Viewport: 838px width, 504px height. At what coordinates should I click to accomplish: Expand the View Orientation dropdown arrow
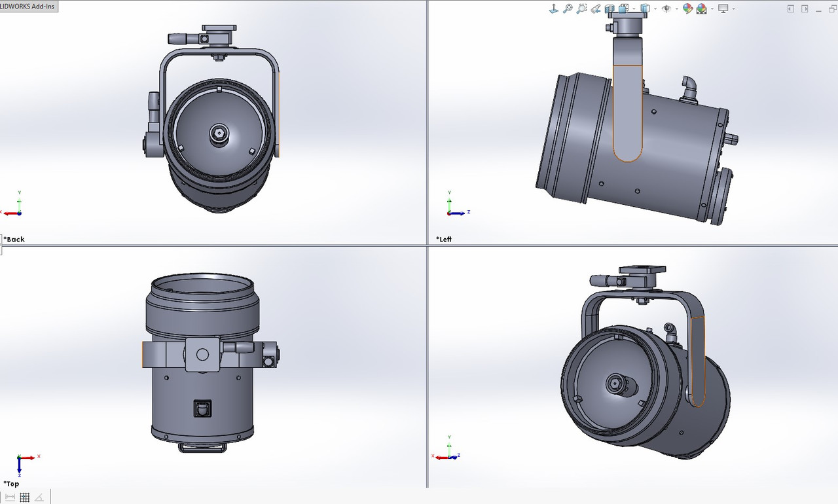coord(634,9)
